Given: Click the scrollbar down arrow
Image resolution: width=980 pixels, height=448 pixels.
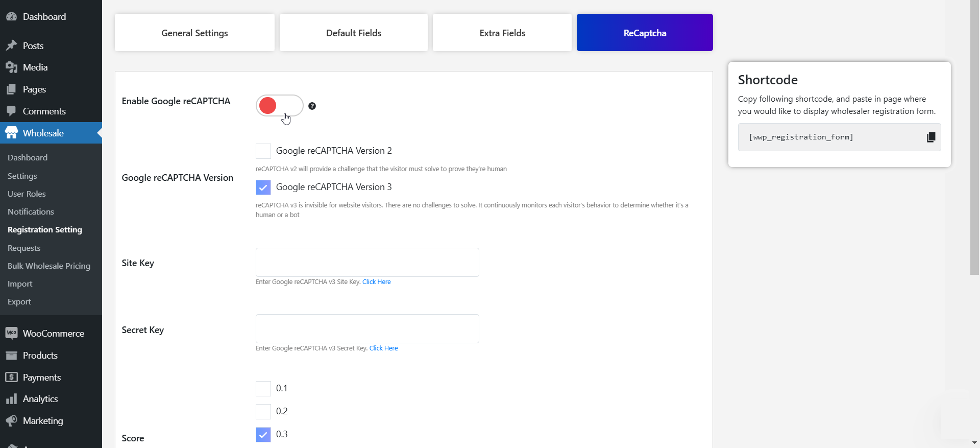Looking at the screenshot, I should tap(974, 443).
